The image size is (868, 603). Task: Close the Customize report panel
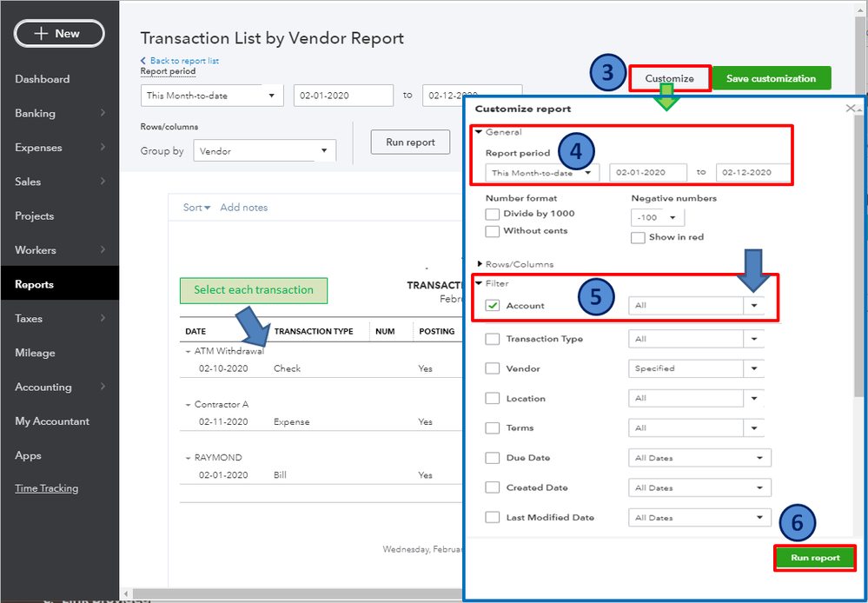(851, 109)
